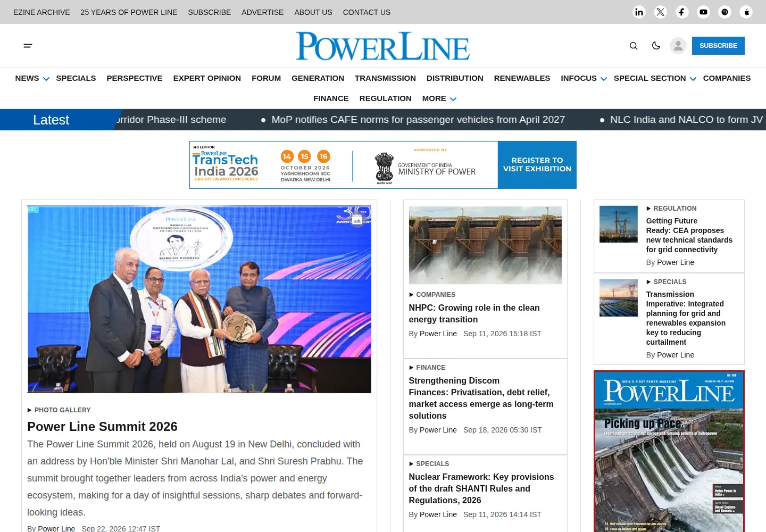Image resolution: width=766 pixels, height=532 pixels.
Task: Select FINANCE in the navigation bar
Action: [331, 98]
